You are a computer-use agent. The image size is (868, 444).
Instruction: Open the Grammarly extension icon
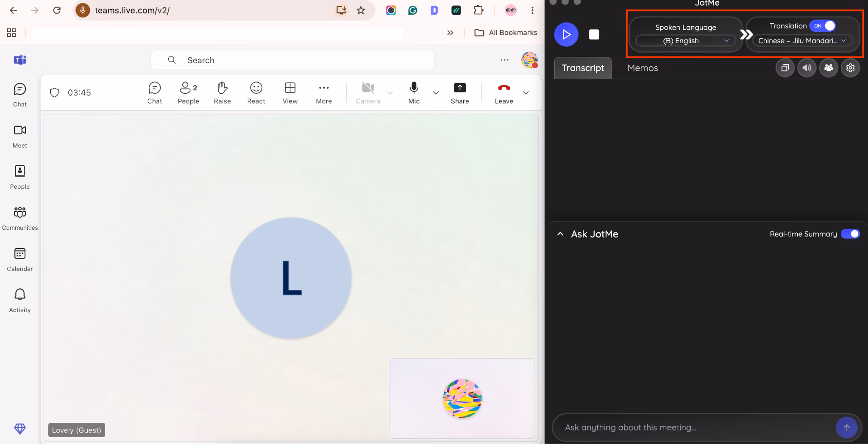pos(412,10)
